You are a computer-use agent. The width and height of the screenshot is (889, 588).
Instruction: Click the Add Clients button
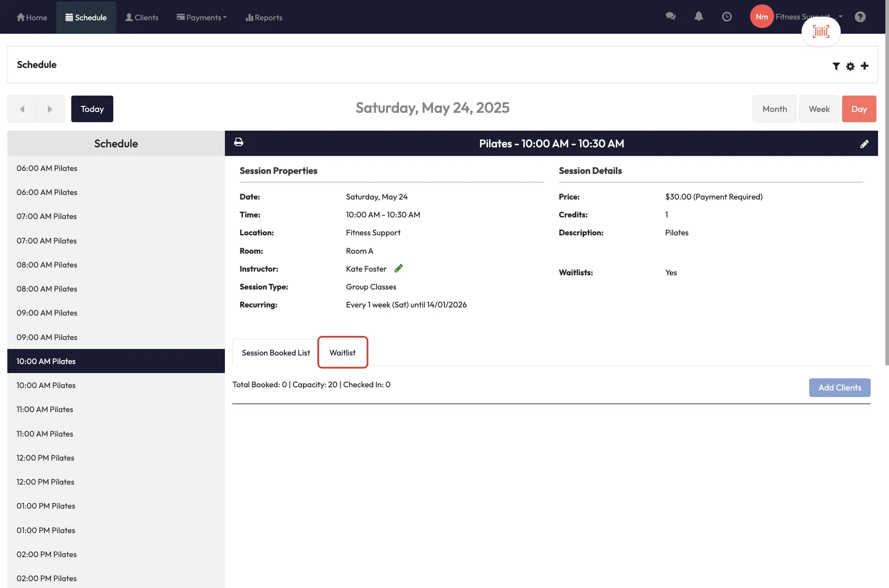[x=839, y=388]
